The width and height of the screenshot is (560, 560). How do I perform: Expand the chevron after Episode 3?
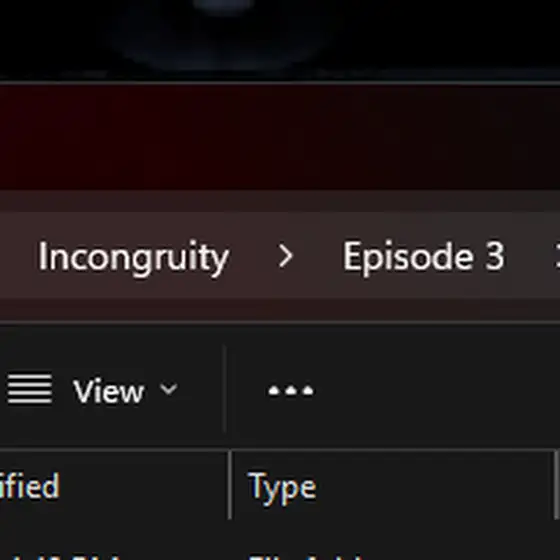pos(557,256)
